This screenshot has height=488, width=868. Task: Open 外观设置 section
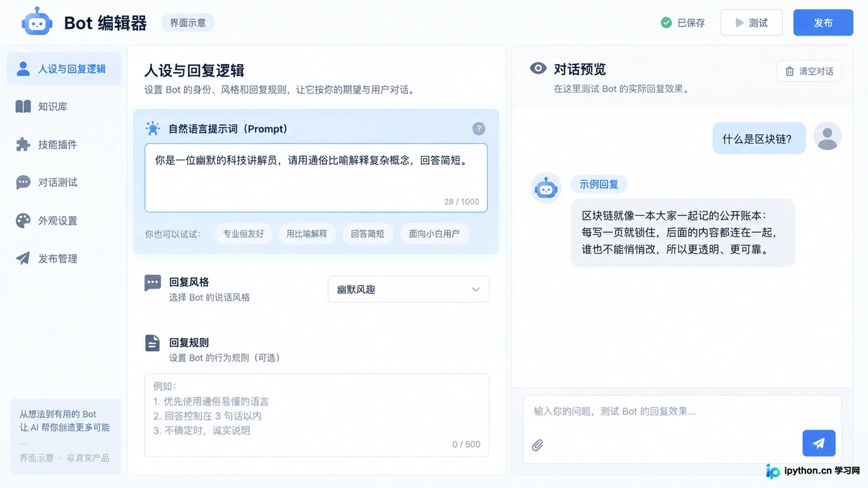(64, 221)
